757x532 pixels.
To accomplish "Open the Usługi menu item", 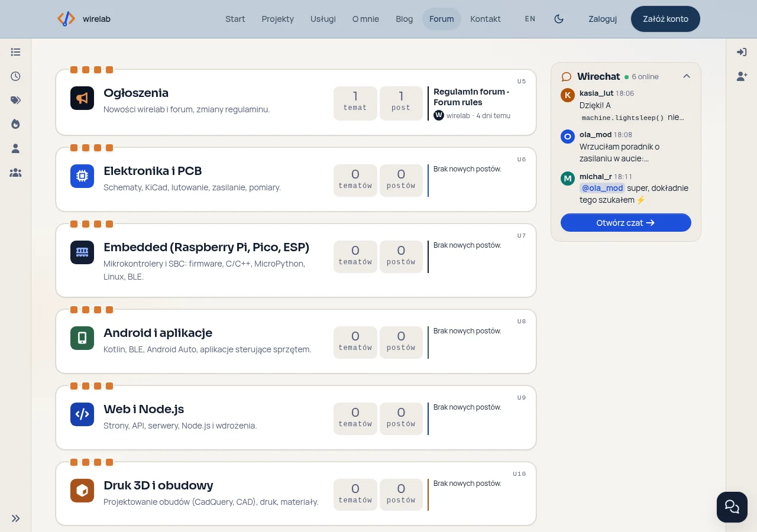I will tap(323, 19).
